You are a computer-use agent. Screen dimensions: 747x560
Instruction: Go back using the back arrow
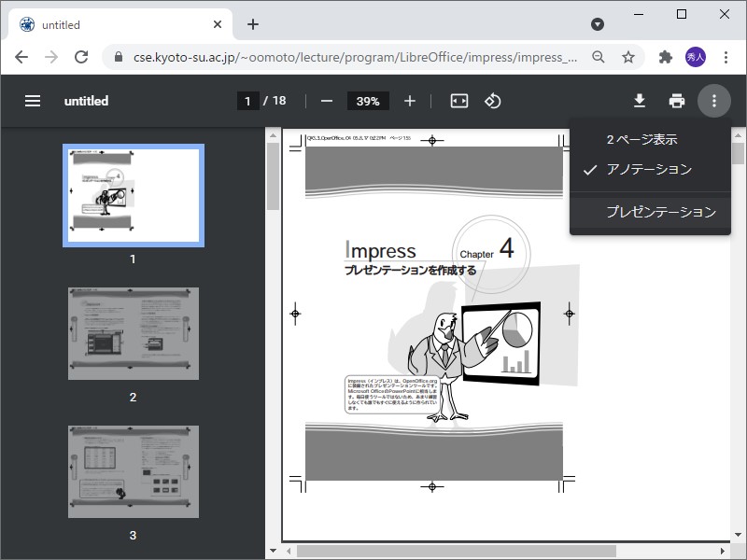[x=21, y=57]
